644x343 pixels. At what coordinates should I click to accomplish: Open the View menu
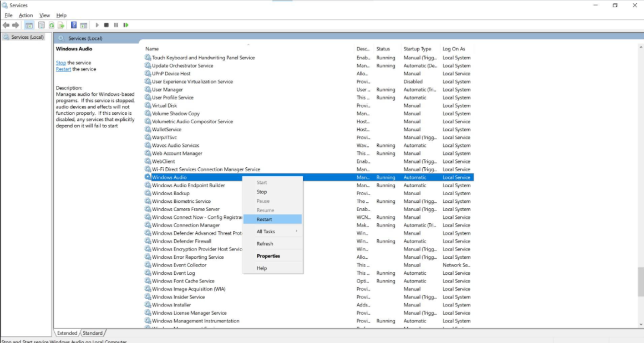[44, 15]
